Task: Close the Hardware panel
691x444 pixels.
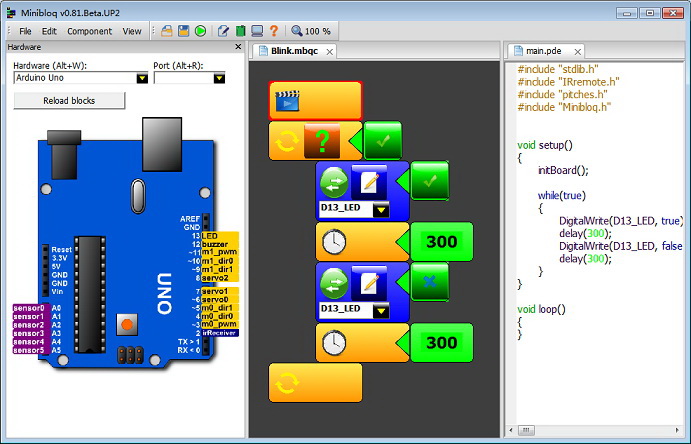Action: click(x=238, y=46)
